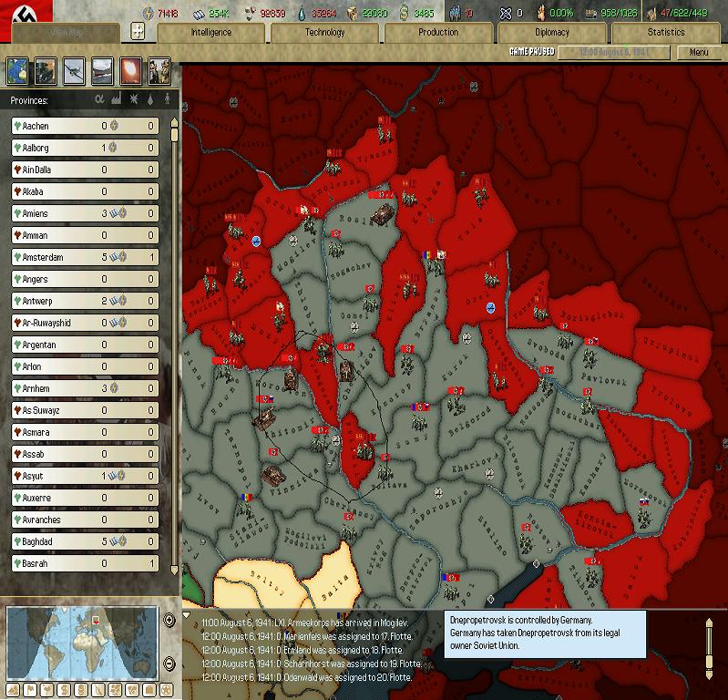The height and width of the screenshot is (700, 728).
Task: Toggle the terrain map mode at minimap's bottom-left
Action: 14,689
